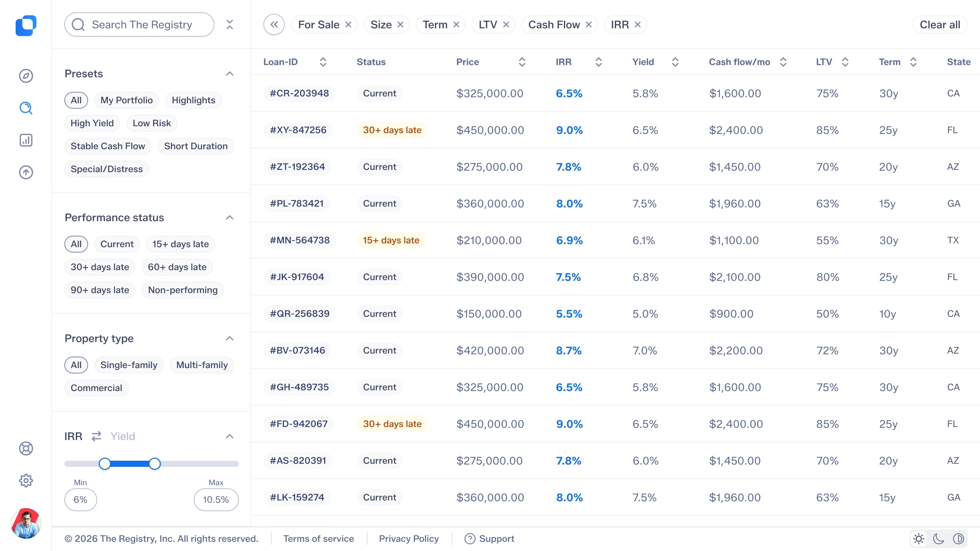Swap IRR and Yield with the arrows icon
The image size is (980, 551).
[96, 436]
